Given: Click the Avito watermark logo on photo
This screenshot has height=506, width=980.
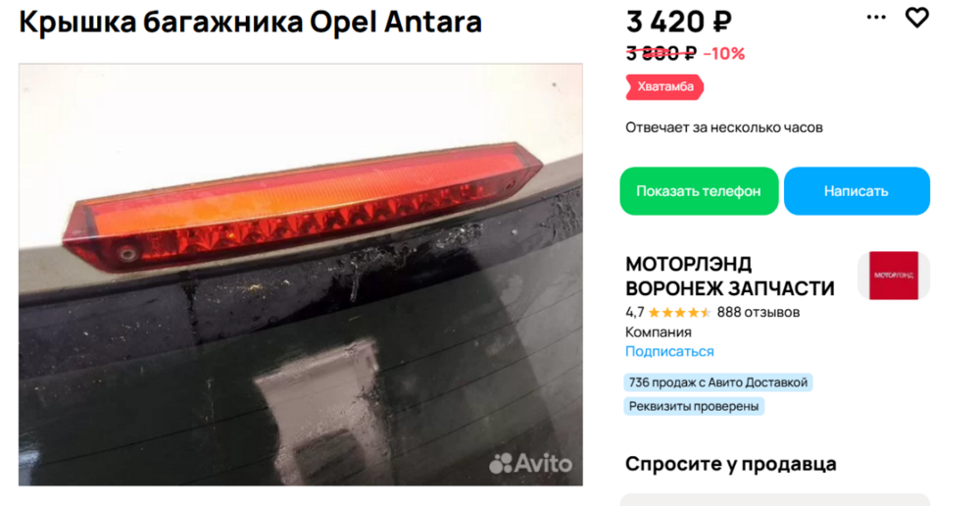Looking at the screenshot, I should point(530,464).
